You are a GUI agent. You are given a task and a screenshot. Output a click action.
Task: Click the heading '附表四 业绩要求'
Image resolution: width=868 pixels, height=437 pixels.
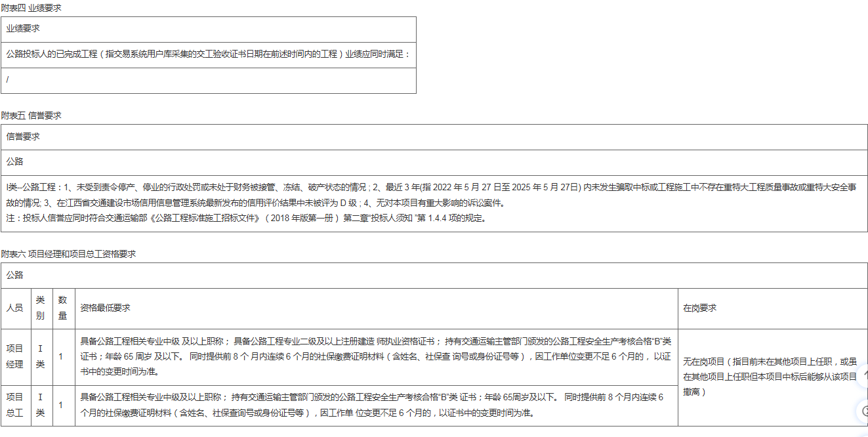tap(32, 7)
